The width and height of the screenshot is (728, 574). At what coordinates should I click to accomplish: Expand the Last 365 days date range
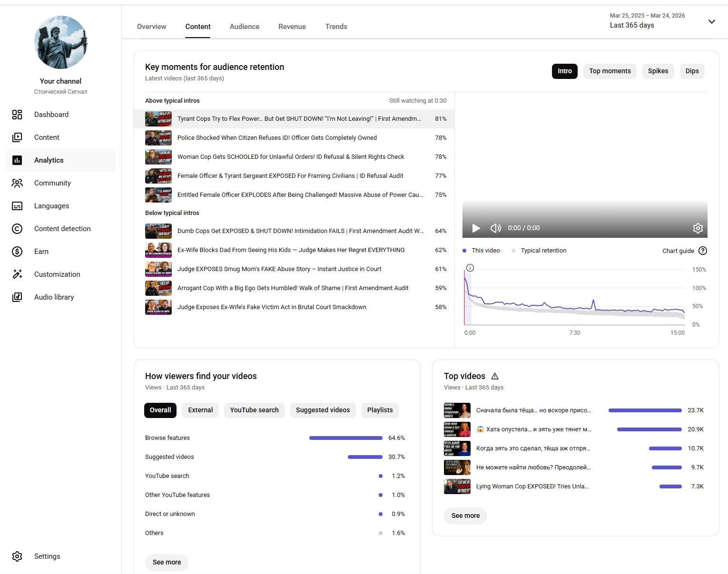point(711,21)
